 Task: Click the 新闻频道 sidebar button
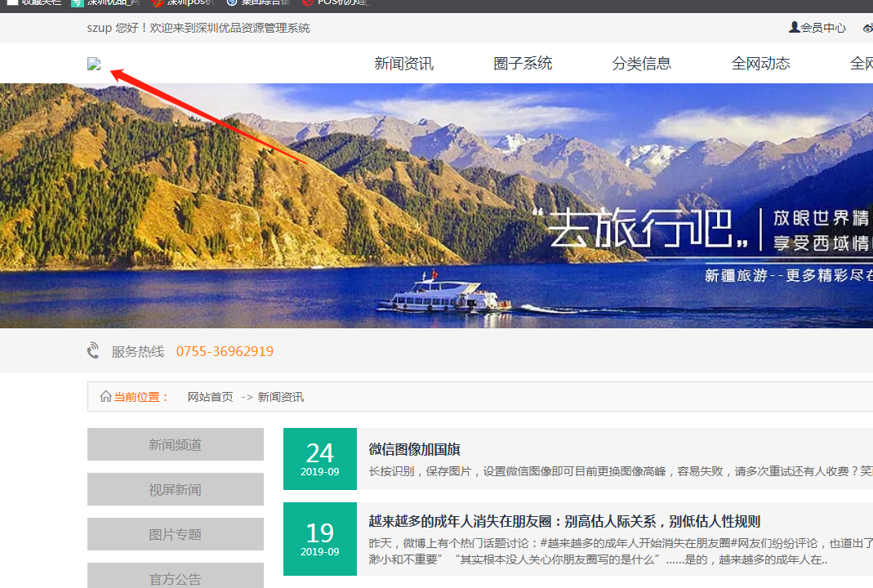click(x=175, y=445)
